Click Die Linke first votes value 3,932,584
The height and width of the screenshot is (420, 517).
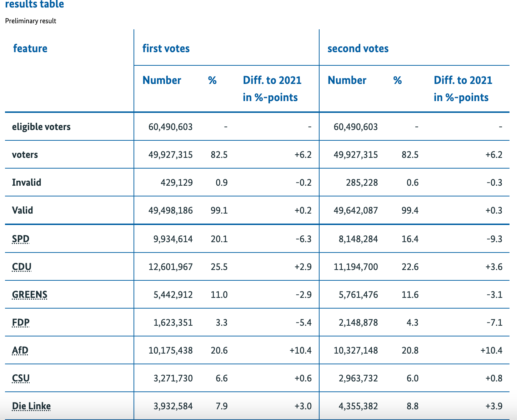(x=173, y=406)
